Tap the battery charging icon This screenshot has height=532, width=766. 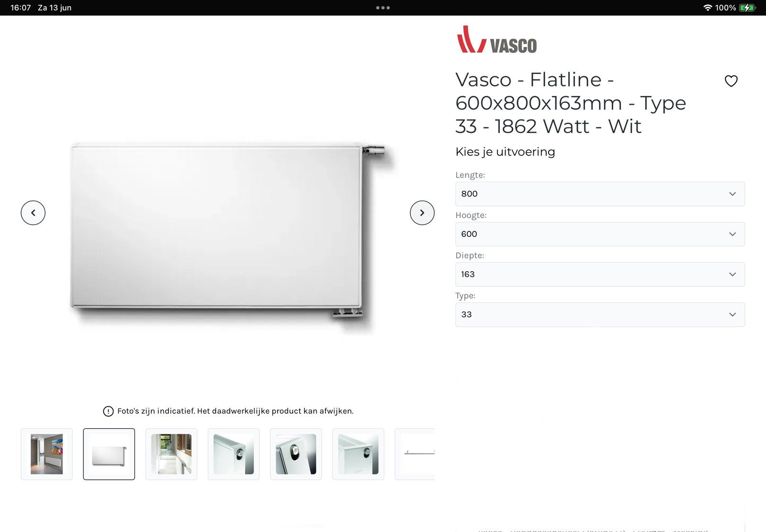point(747,8)
